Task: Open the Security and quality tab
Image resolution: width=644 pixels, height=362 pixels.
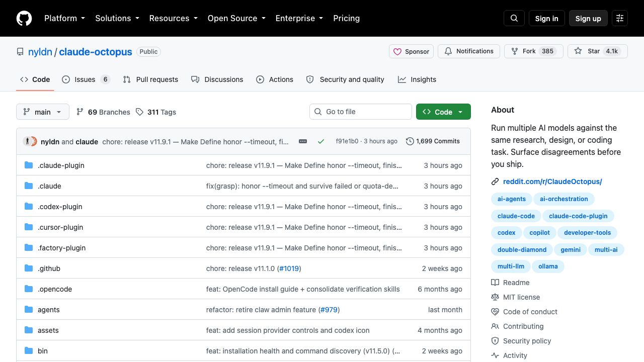Action: click(345, 79)
